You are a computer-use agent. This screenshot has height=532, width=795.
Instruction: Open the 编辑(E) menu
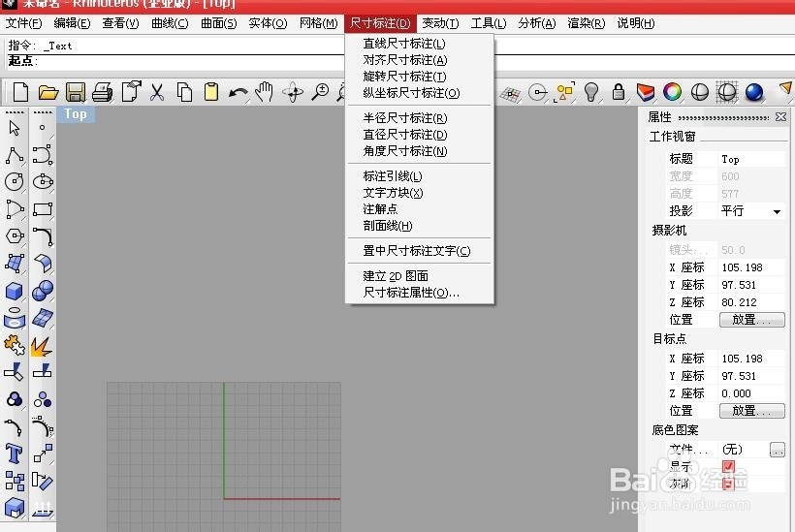pos(72,23)
